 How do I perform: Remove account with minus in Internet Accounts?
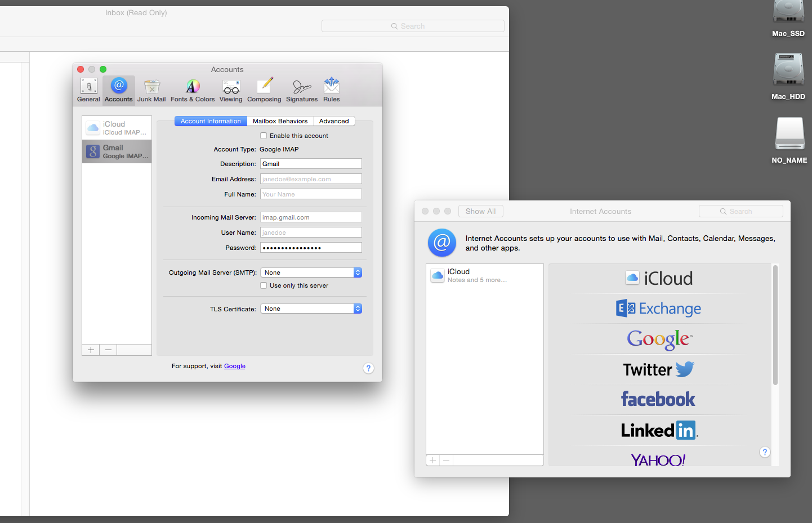pos(446,460)
